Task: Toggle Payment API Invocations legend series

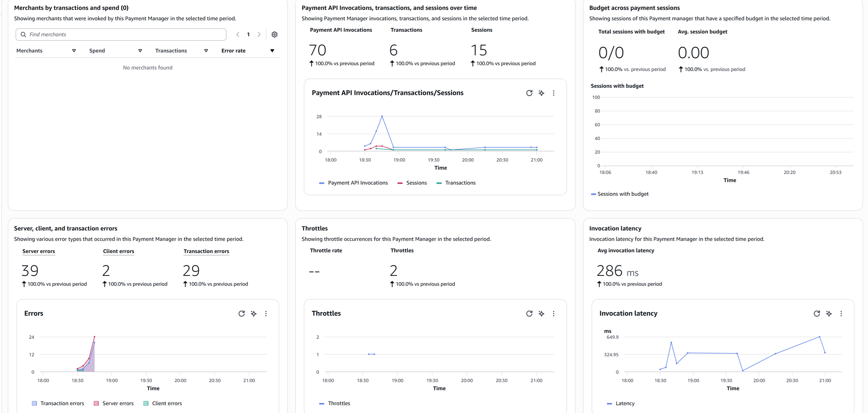Action: click(353, 183)
